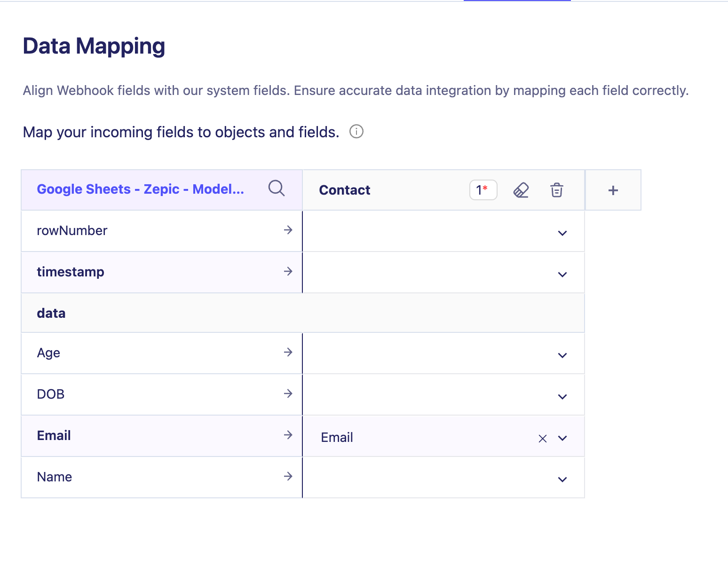The image size is (728, 582).
Task: Expand the Age field mapping dropdown
Action: 562,355
